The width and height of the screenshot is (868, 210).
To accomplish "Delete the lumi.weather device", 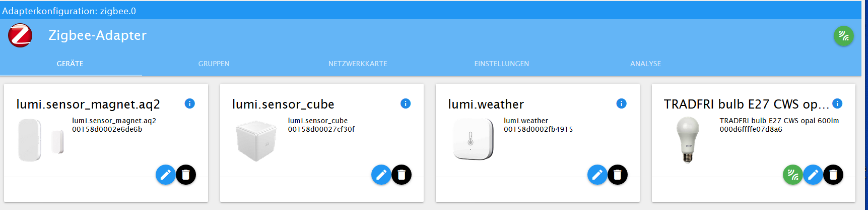I will pos(618,175).
